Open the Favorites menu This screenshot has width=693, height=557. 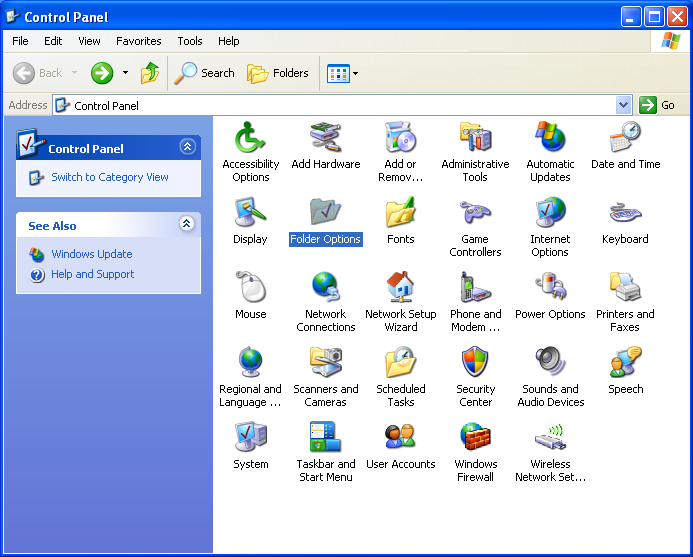coord(139,41)
